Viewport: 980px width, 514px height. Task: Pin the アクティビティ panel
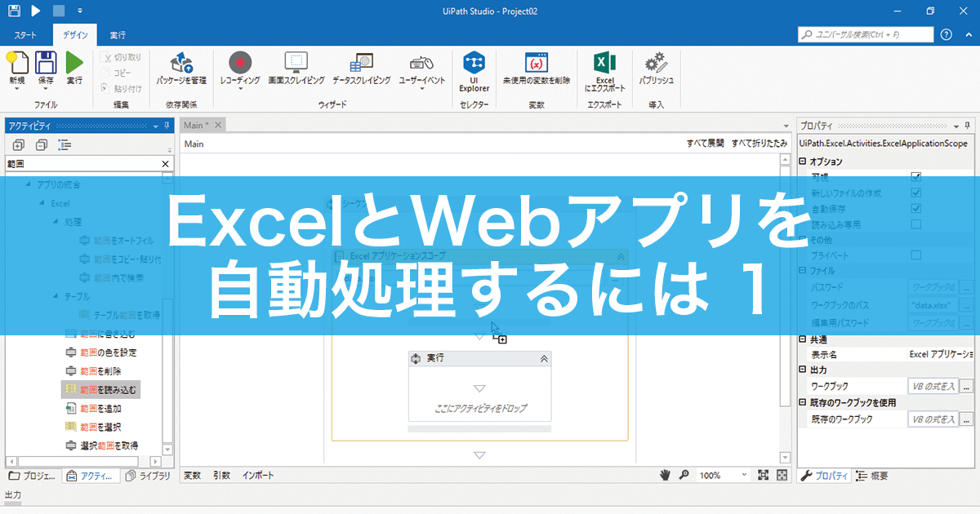(167, 126)
